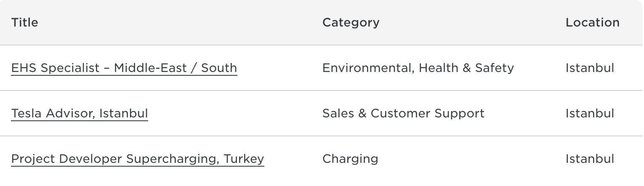Click the Title column header
This screenshot has width=644, height=186.
pyautogui.click(x=24, y=22)
